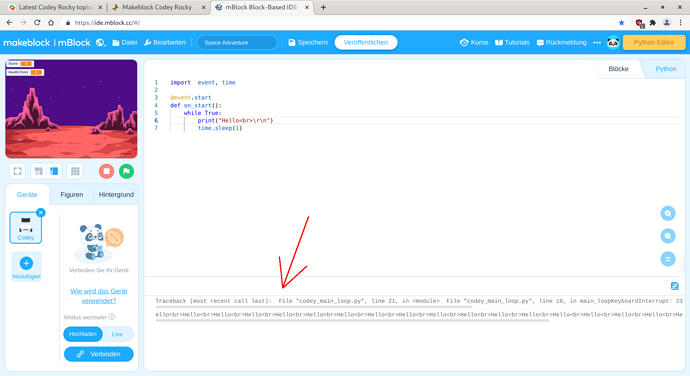Zoom in the code editor
690x376 pixels.
(x=668, y=214)
